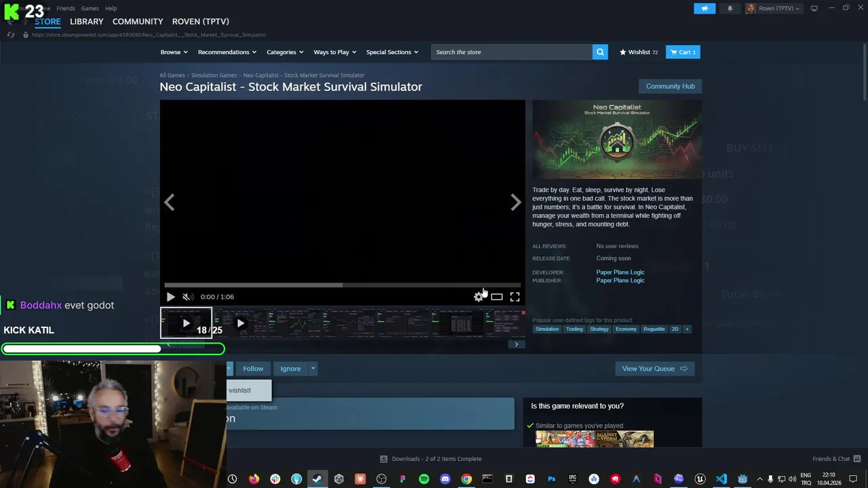Viewport: 868px width, 488px height.
Task: Click the search magnifier button
Action: pyautogui.click(x=599, y=52)
